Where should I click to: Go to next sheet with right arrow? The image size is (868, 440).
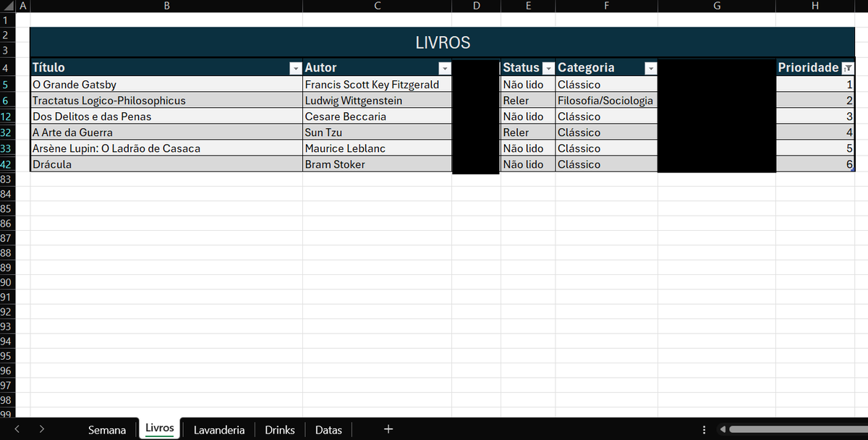pos(42,429)
